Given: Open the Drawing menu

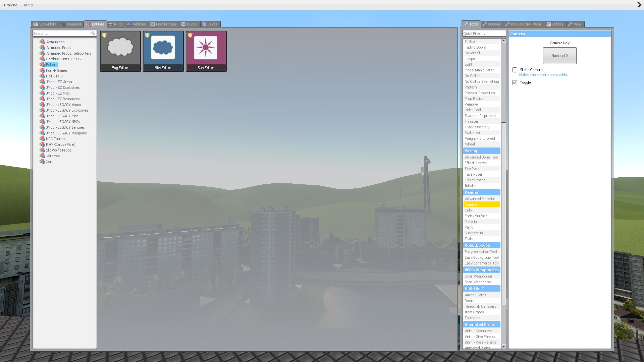Looking at the screenshot, I should (11, 5).
